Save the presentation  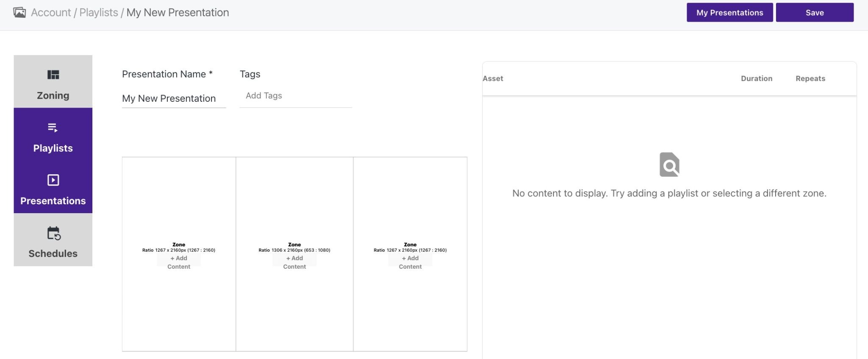(815, 12)
